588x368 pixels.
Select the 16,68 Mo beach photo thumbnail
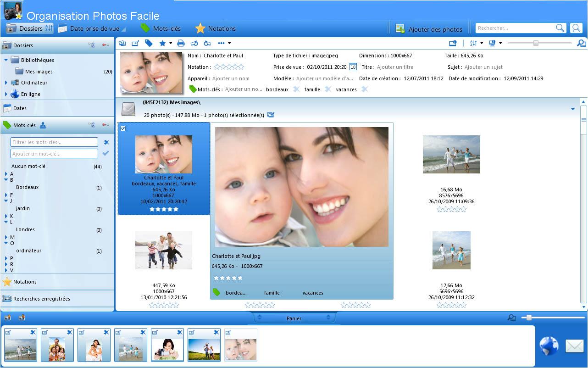point(451,154)
